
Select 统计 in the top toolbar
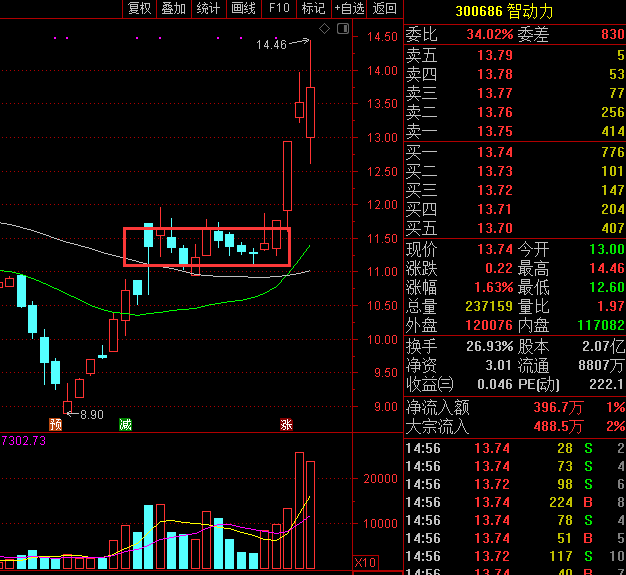[209, 8]
